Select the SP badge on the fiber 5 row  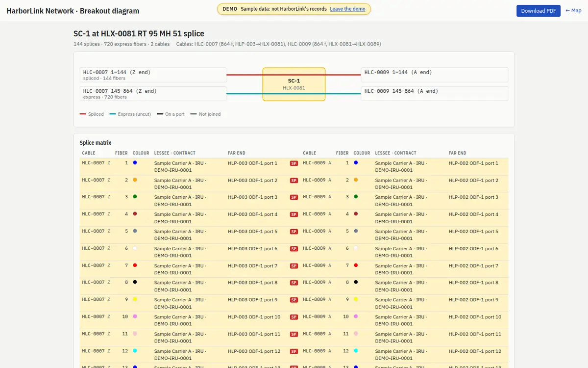click(294, 232)
